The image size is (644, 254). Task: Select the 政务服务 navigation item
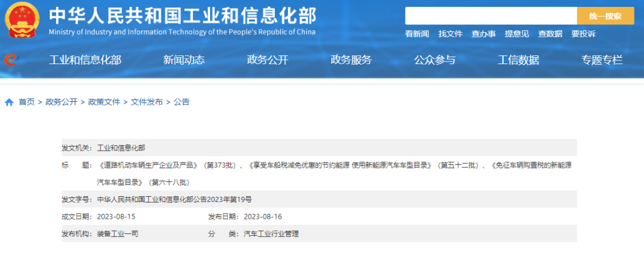(x=351, y=60)
